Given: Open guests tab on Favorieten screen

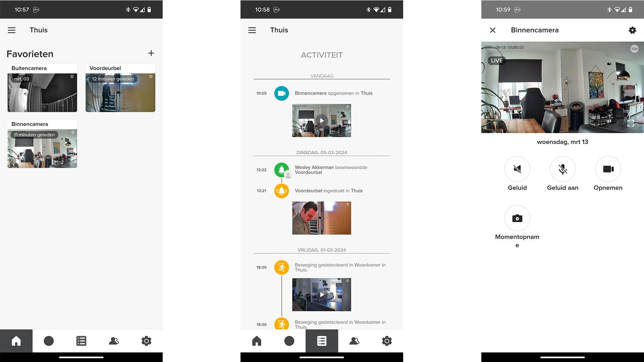Looking at the screenshot, I should pos(114,341).
